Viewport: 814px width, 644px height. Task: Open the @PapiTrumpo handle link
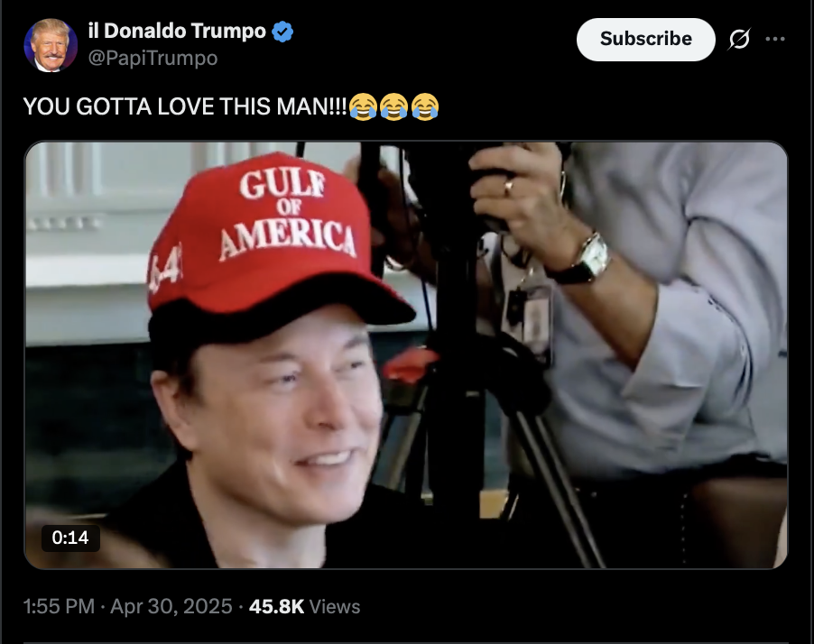pos(153,58)
